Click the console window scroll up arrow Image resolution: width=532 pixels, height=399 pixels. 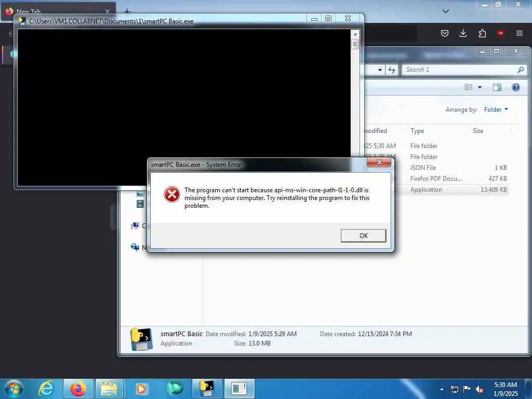pos(355,34)
